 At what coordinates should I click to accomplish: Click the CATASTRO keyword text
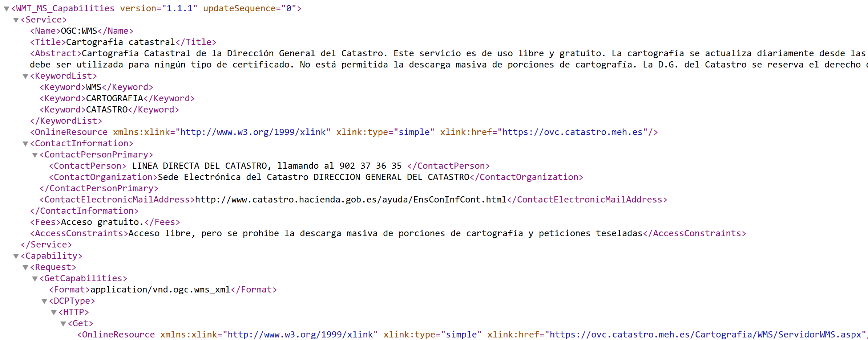[107, 110]
